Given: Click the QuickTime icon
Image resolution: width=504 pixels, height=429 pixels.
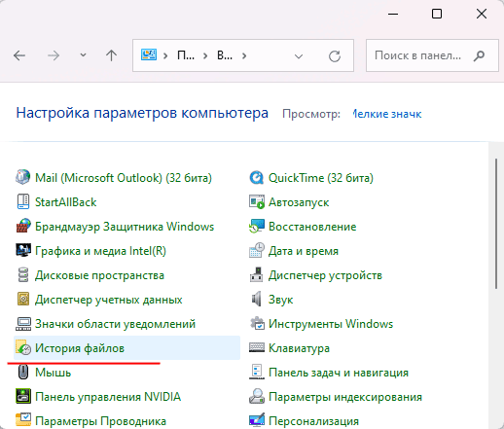Looking at the screenshot, I should click(257, 177).
